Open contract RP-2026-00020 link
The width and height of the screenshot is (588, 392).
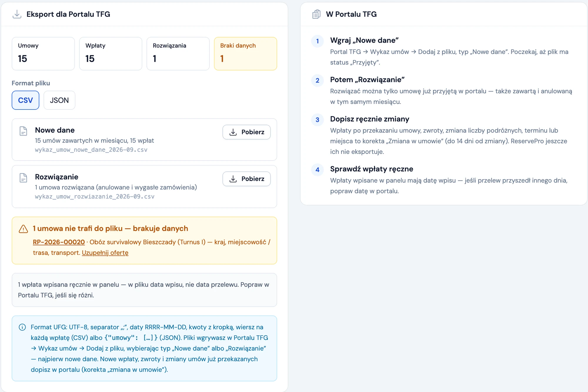pos(59,242)
